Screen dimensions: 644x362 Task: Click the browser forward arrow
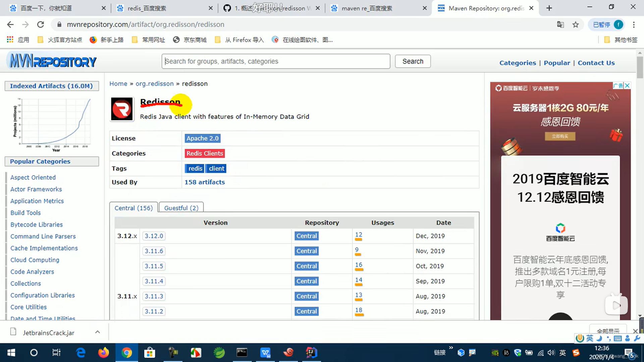(25, 24)
